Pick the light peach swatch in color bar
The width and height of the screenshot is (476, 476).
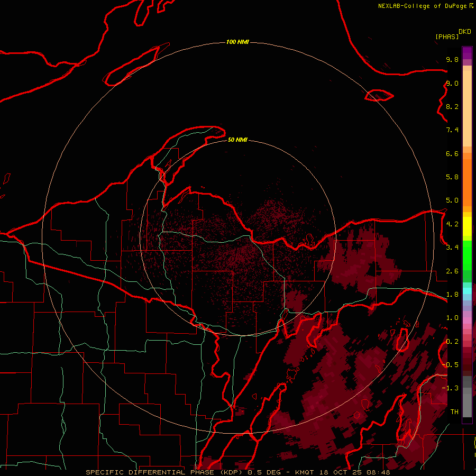click(467, 108)
